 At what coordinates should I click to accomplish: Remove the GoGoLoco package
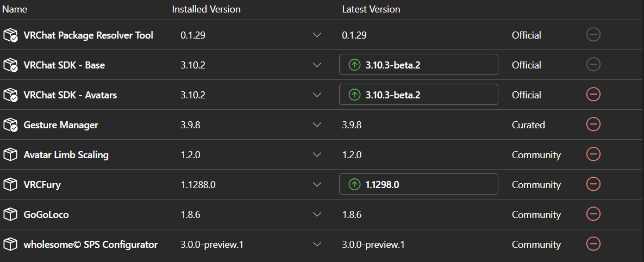(593, 214)
